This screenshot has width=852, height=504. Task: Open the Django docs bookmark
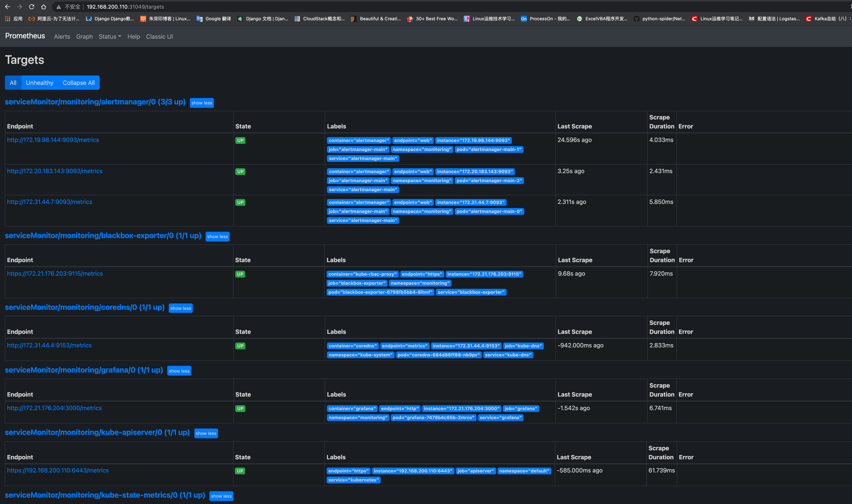(263, 19)
